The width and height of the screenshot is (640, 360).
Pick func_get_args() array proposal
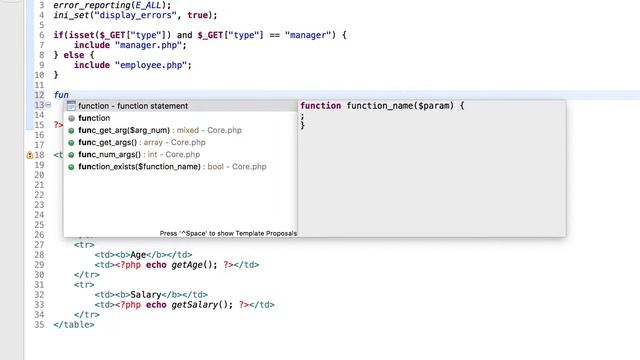pos(181,142)
